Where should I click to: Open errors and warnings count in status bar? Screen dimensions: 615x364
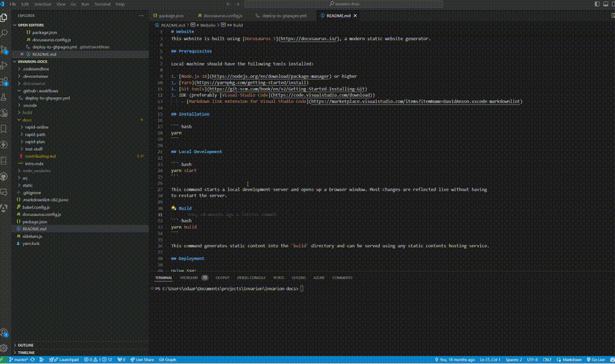(x=98, y=360)
